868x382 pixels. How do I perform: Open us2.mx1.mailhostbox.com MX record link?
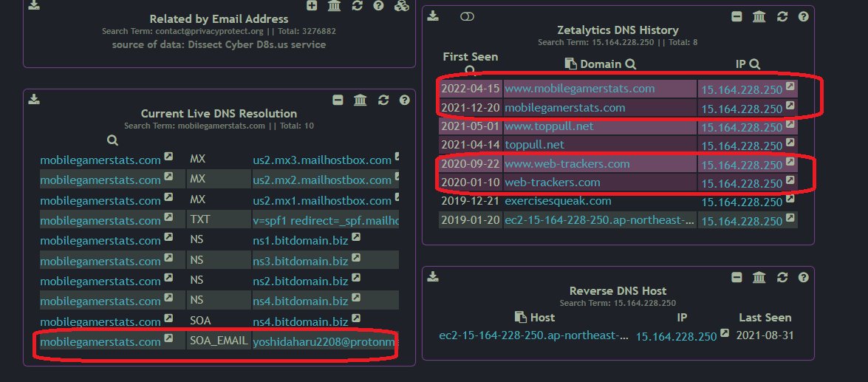(x=322, y=200)
